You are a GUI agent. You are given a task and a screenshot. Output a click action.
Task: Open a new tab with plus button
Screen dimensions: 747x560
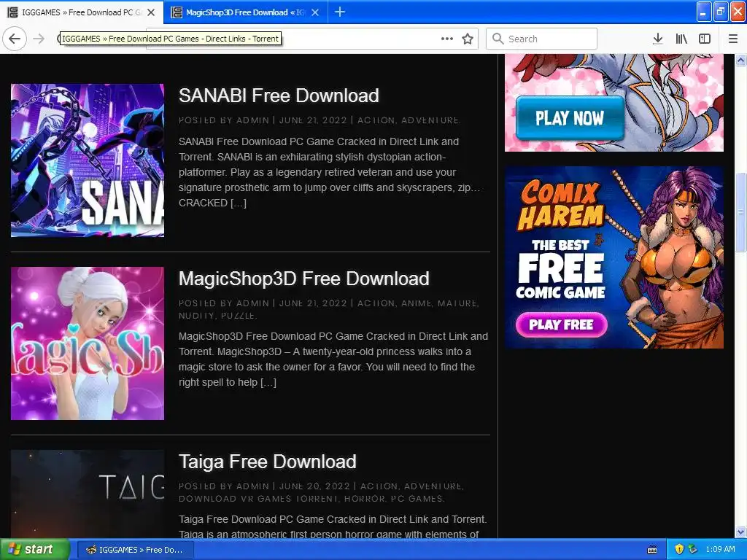coord(340,12)
